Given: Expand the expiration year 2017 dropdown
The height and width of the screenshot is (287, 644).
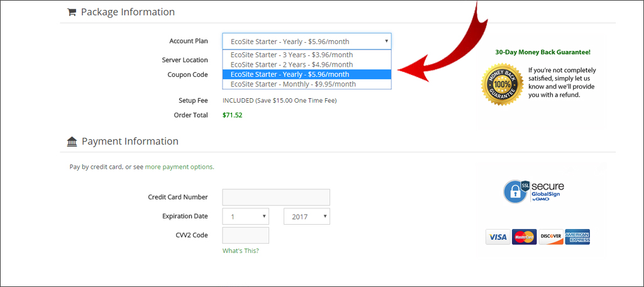Looking at the screenshot, I should coord(306,217).
